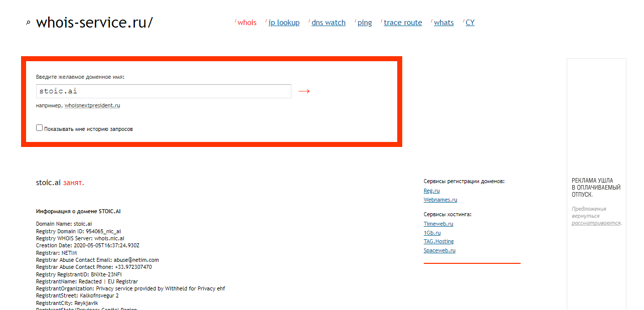
Task: Open the Reg.ru registrar link
Action: (431, 191)
